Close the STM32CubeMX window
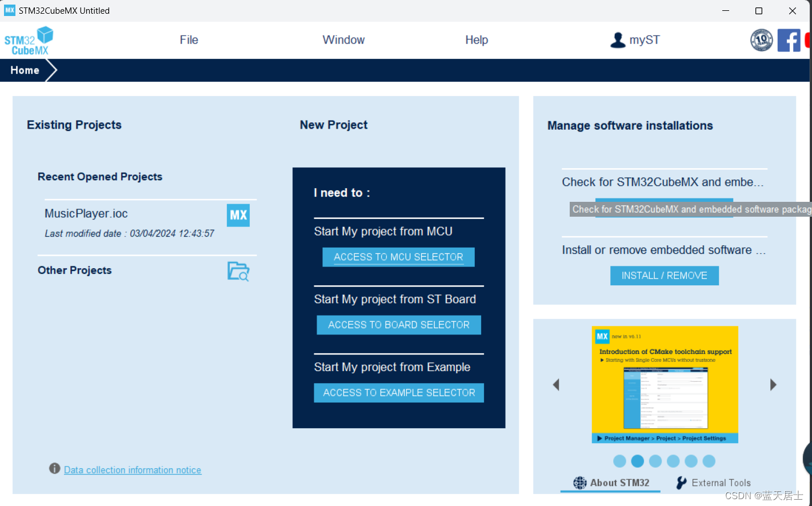 793,10
